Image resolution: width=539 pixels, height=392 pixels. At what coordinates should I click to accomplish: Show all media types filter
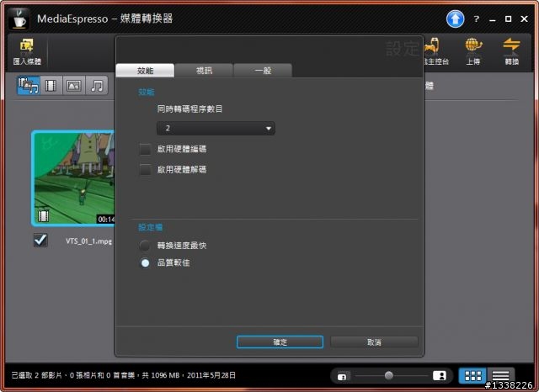[29, 86]
